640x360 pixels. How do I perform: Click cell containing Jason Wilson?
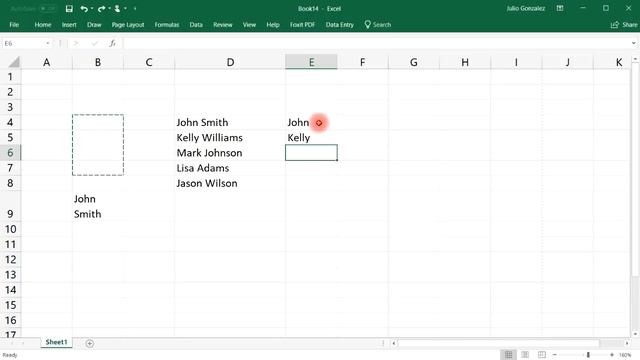(230, 183)
